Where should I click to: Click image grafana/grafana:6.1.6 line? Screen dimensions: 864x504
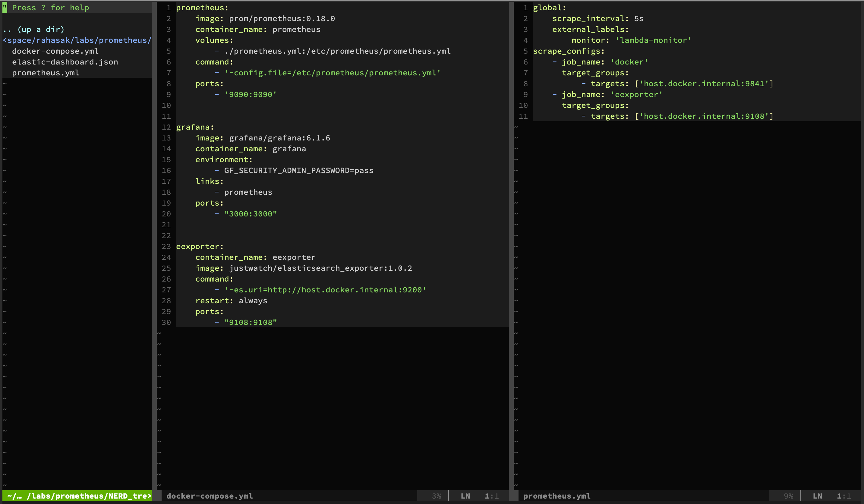click(x=263, y=138)
